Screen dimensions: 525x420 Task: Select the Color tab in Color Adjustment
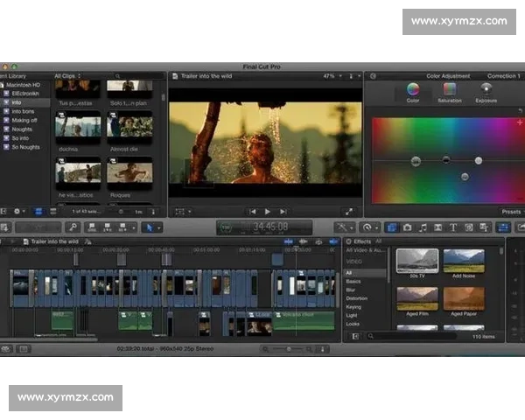(413, 92)
